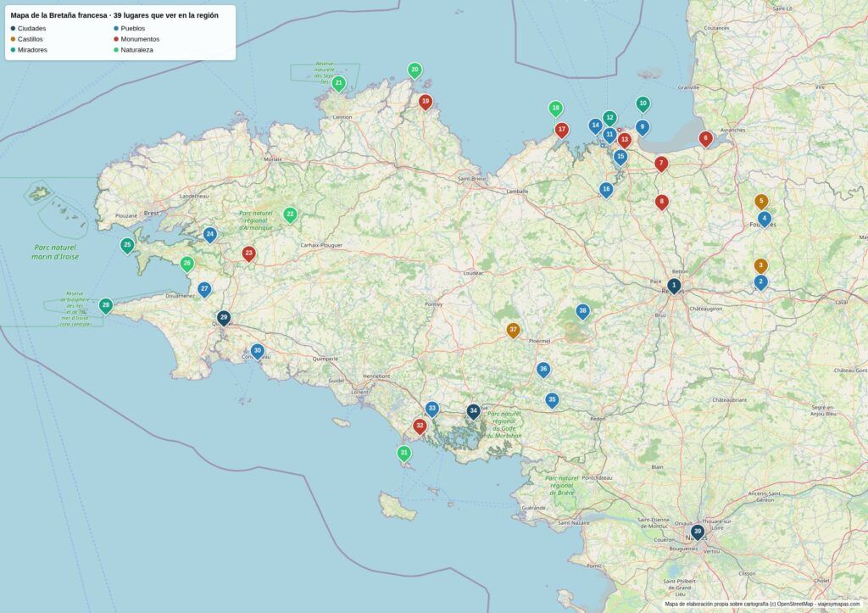Click teal marker number 12

tap(609, 119)
